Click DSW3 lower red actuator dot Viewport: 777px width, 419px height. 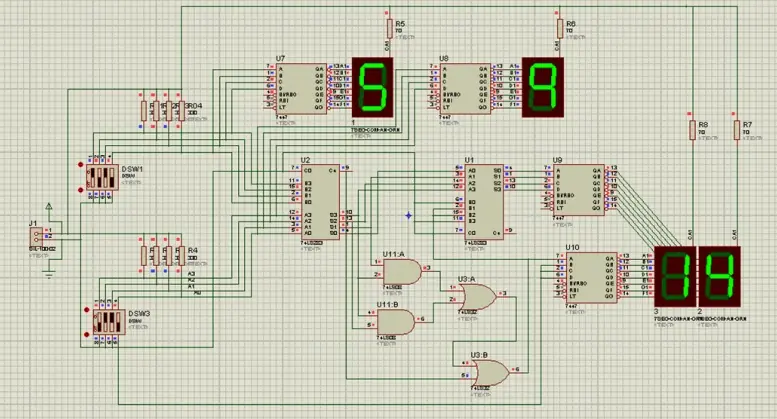[87, 335]
